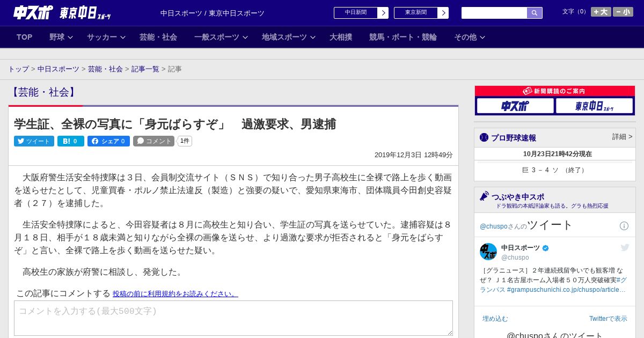644x338 pixels.
Task: Click 新聞購読のご案内 banner heading
Action: coord(554,91)
